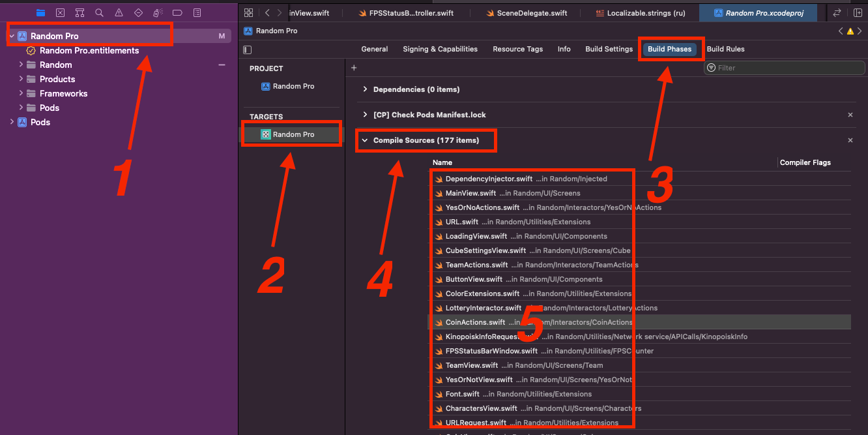
Task: Click the Random Pro jump bar breadcrumb
Action: 272,31
